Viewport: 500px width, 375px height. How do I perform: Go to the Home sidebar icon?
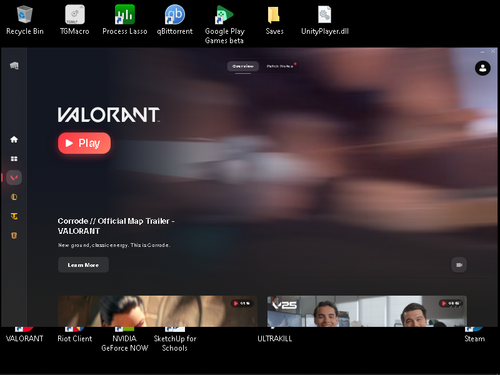pyautogui.click(x=14, y=139)
